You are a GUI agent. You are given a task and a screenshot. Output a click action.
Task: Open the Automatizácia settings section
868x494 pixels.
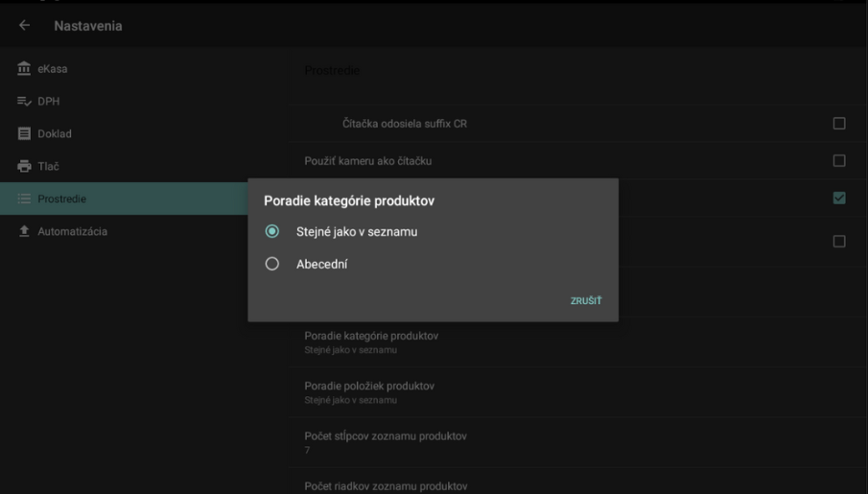[x=72, y=232]
